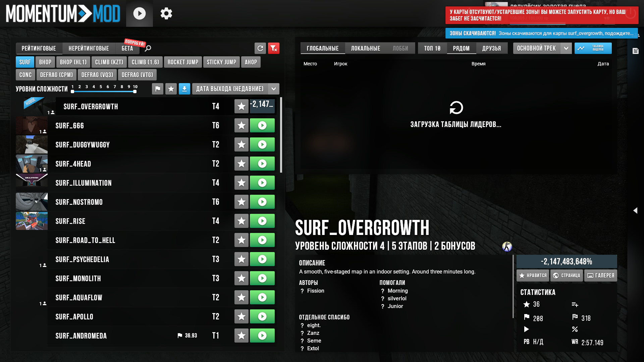The width and height of the screenshot is (644, 362).
Task: Star the surf_road_to_hell map
Action: (x=241, y=240)
